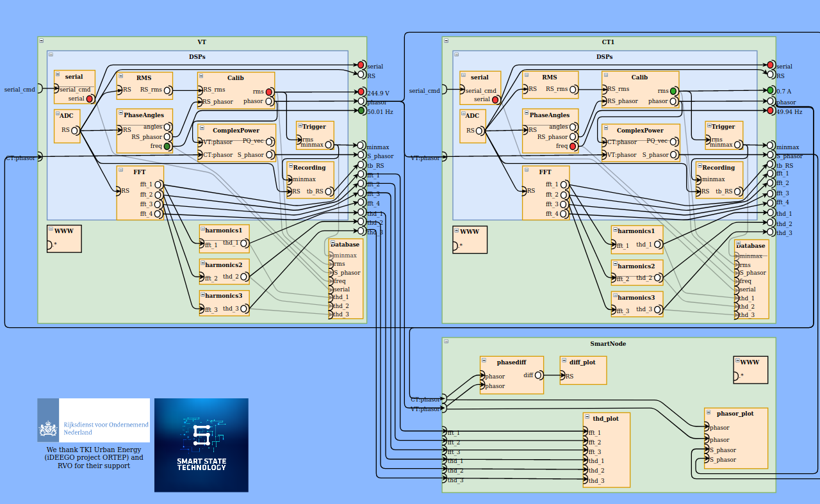820x504 pixels.
Task: Click the serial_cmd input label left of VT
Action: tap(19, 90)
